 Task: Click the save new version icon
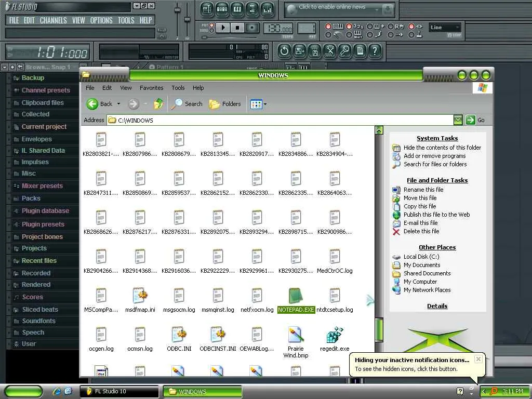click(x=300, y=51)
